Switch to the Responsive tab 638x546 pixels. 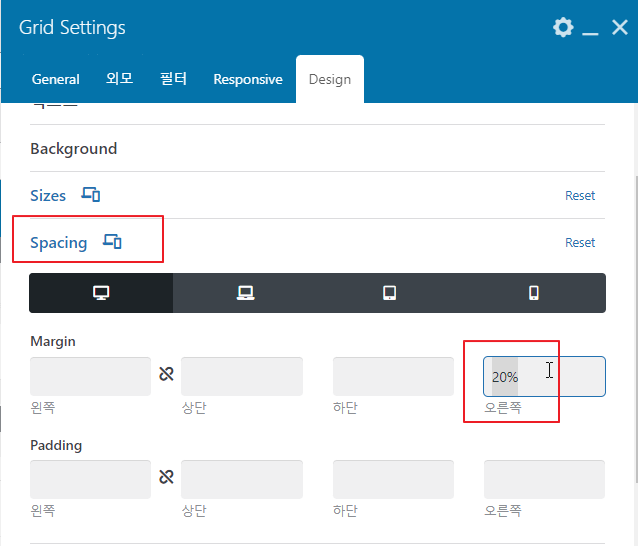click(x=248, y=79)
